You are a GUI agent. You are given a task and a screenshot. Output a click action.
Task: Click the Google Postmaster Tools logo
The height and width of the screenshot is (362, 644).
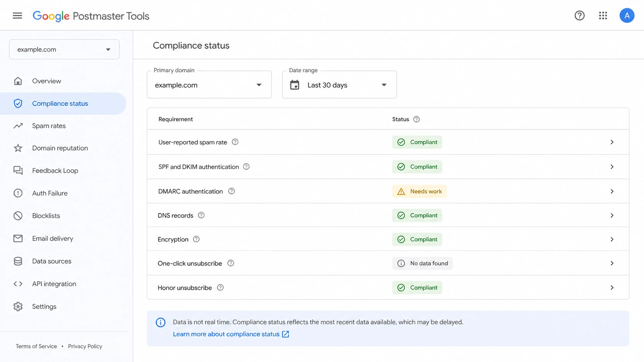pos(91,16)
